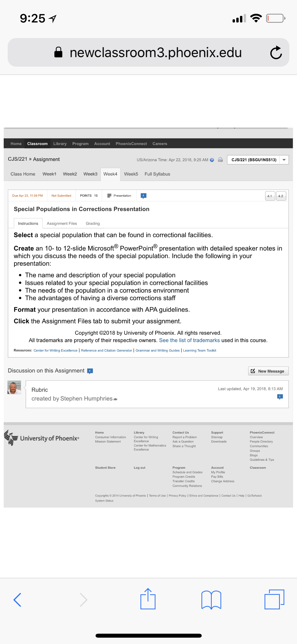
Task: Open the Grading tab
Action: point(93,223)
